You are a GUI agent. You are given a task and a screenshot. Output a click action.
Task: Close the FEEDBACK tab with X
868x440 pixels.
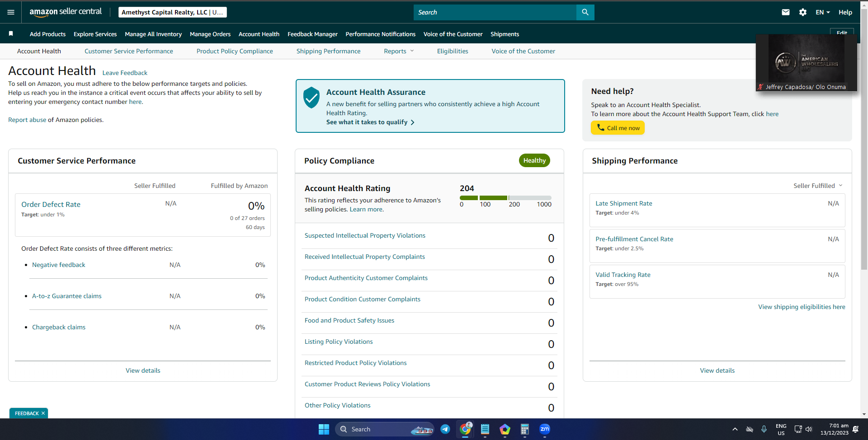pos(43,413)
